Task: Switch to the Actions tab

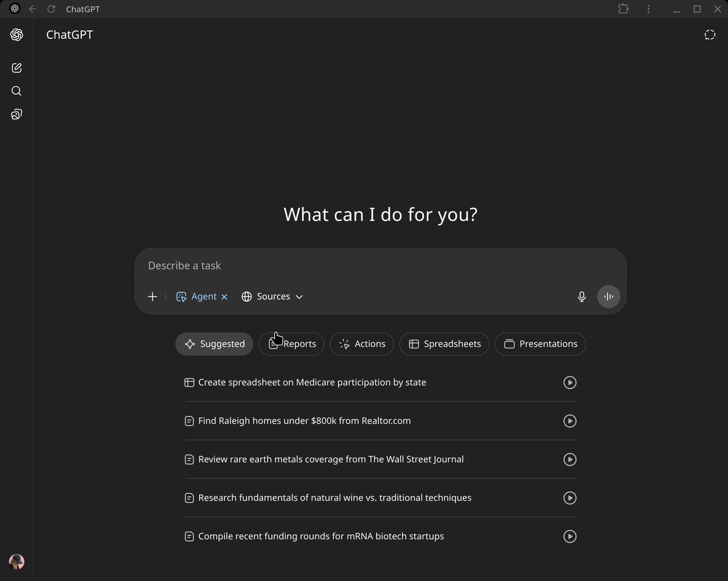Action: [x=362, y=344]
